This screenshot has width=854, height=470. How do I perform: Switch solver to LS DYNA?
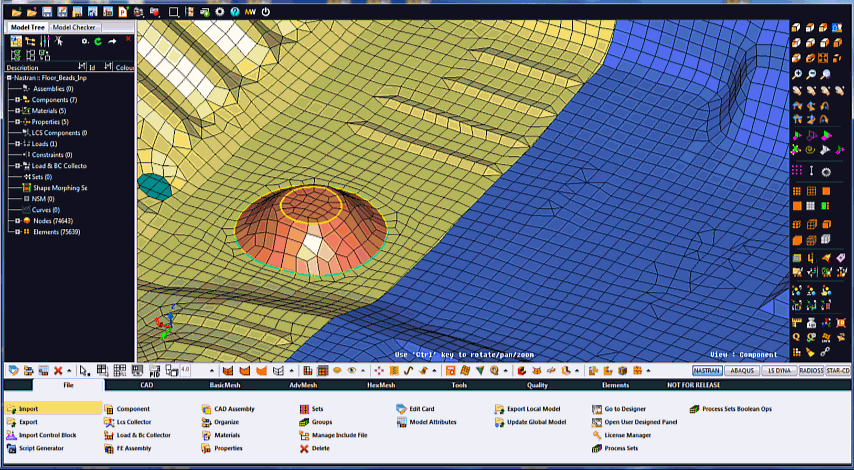[778, 370]
